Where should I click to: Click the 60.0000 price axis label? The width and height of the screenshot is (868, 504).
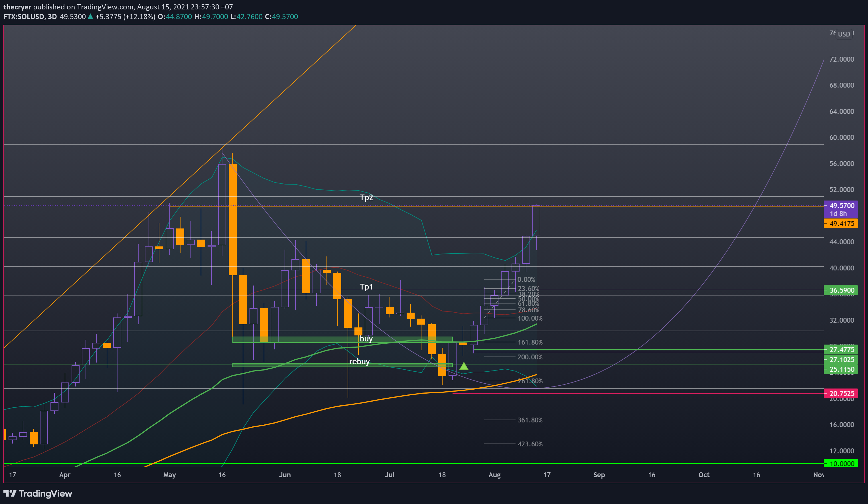click(x=841, y=137)
